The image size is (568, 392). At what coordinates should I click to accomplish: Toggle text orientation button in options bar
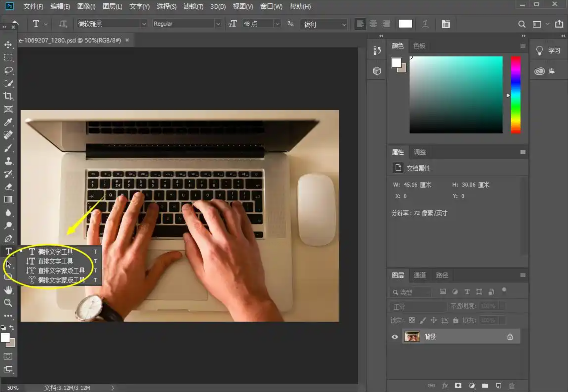[x=63, y=24]
